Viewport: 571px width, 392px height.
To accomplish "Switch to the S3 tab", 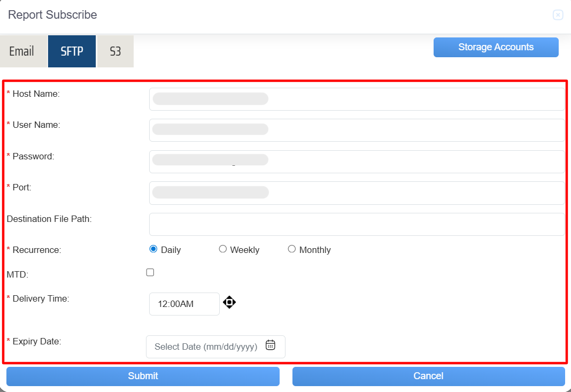I will tap(115, 51).
